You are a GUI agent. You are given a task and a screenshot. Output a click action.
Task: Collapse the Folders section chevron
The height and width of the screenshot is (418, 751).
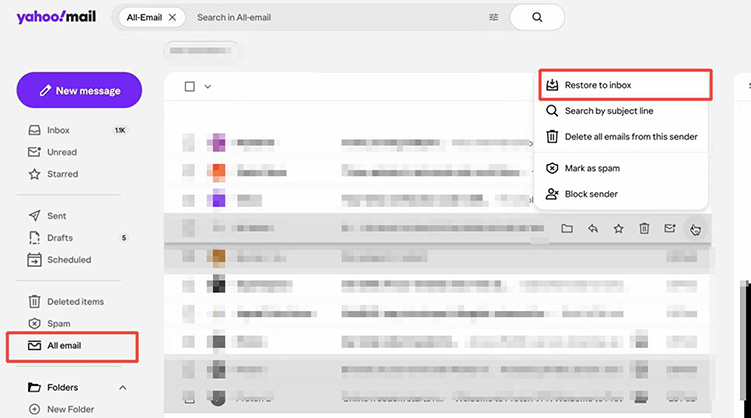pyautogui.click(x=123, y=388)
